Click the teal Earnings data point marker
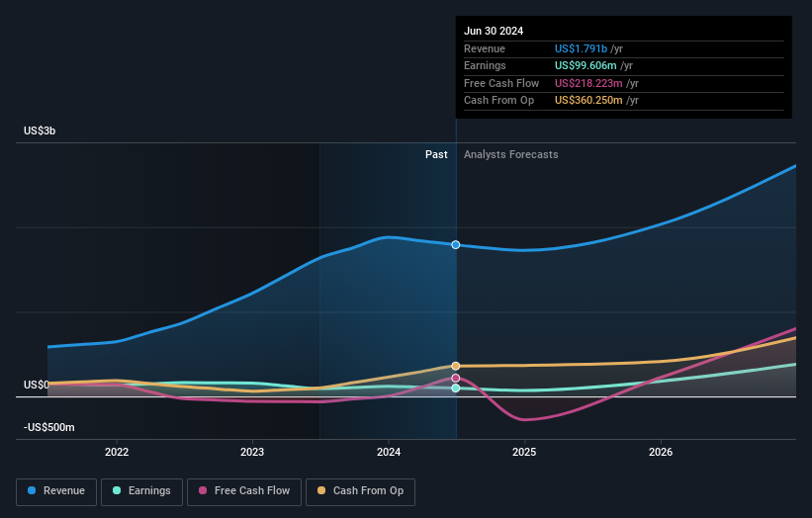 [456, 388]
